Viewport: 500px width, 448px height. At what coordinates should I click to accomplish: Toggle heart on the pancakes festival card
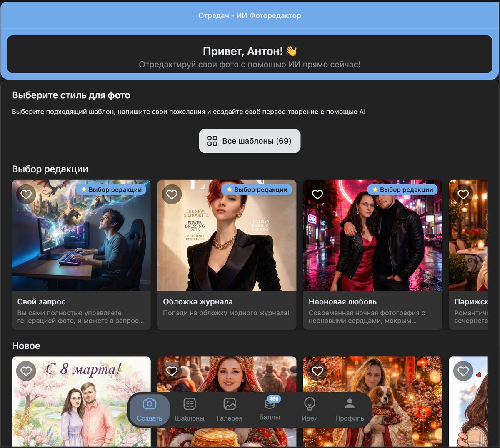coord(172,371)
